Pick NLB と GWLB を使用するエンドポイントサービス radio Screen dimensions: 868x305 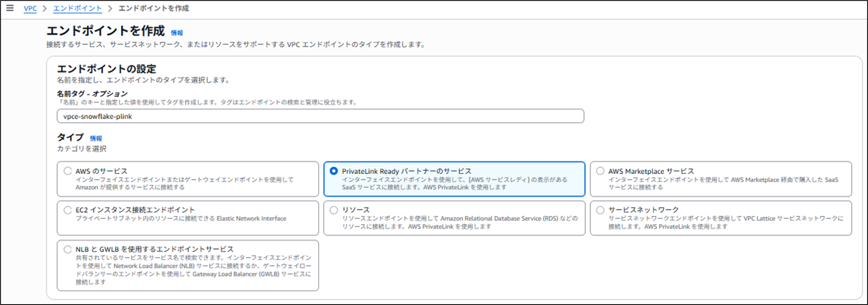[68, 249]
